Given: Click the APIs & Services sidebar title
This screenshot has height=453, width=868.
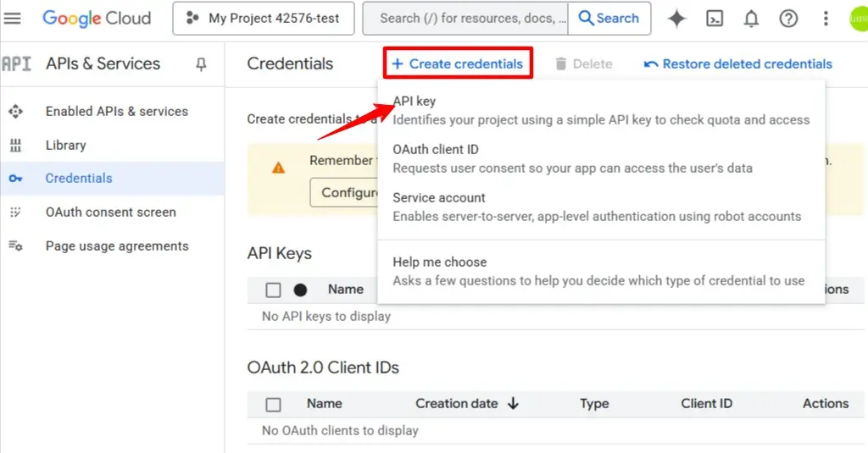Looking at the screenshot, I should (103, 64).
